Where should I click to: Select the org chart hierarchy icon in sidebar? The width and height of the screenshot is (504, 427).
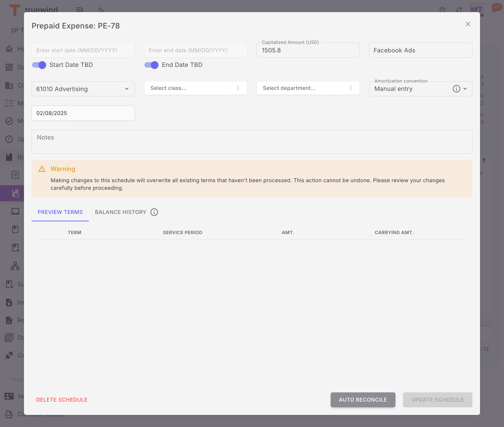coord(15,266)
